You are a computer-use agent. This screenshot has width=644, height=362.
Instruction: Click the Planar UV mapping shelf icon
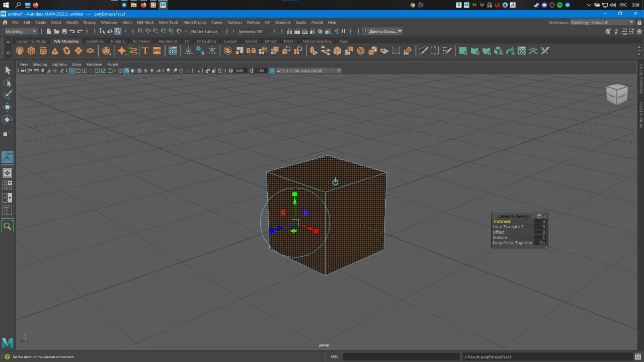click(x=463, y=51)
